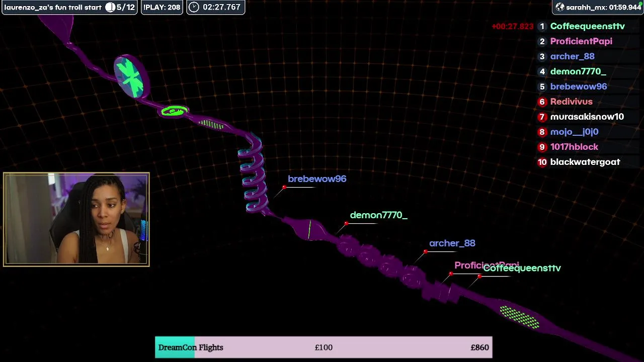The width and height of the screenshot is (644, 362).
Task: Click the green ring obstacle on the track
Action: click(174, 111)
